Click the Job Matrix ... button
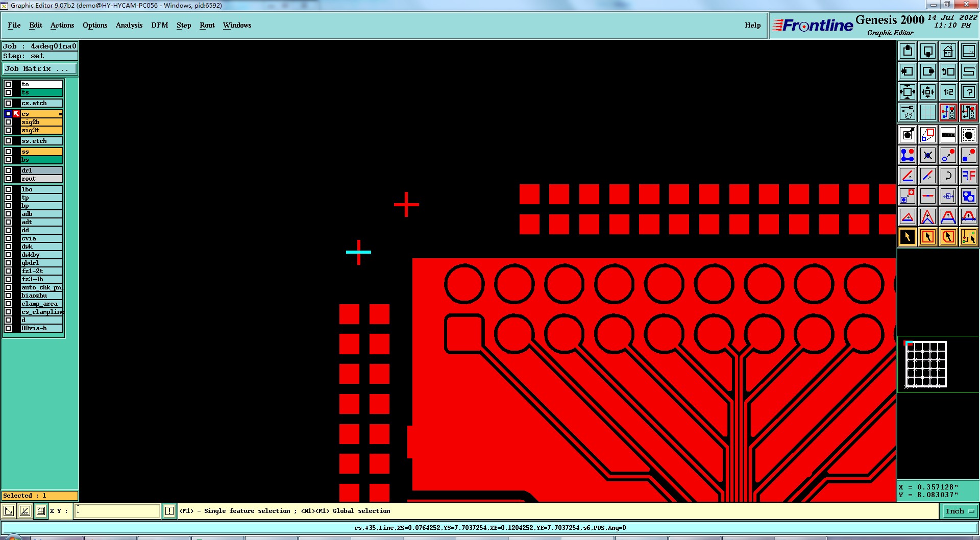Image resolution: width=980 pixels, height=540 pixels. pyautogui.click(x=40, y=68)
